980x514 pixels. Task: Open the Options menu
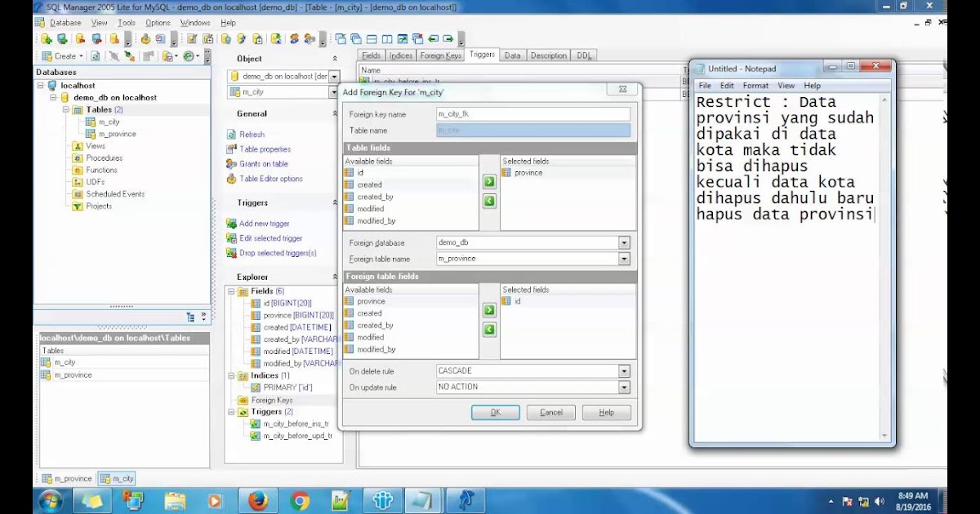tap(158, 23)
